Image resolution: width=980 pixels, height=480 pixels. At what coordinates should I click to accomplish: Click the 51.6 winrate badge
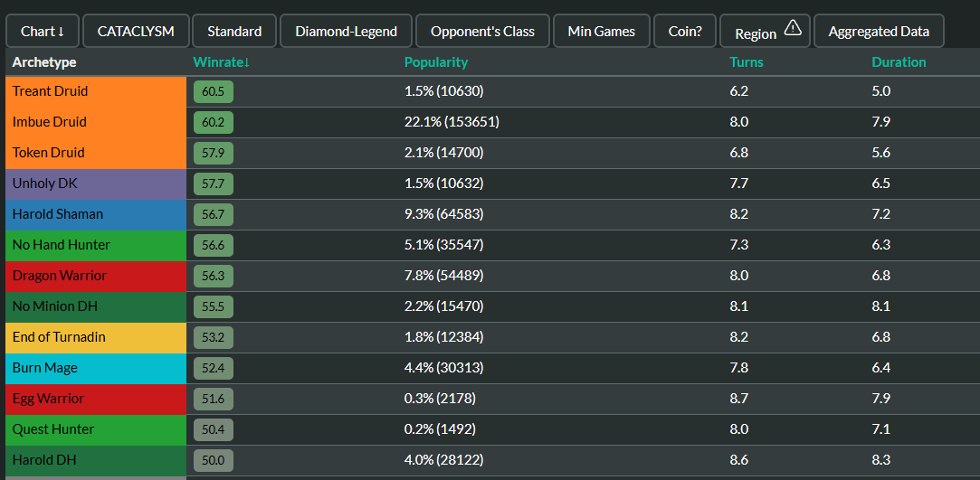pos(214,399)
